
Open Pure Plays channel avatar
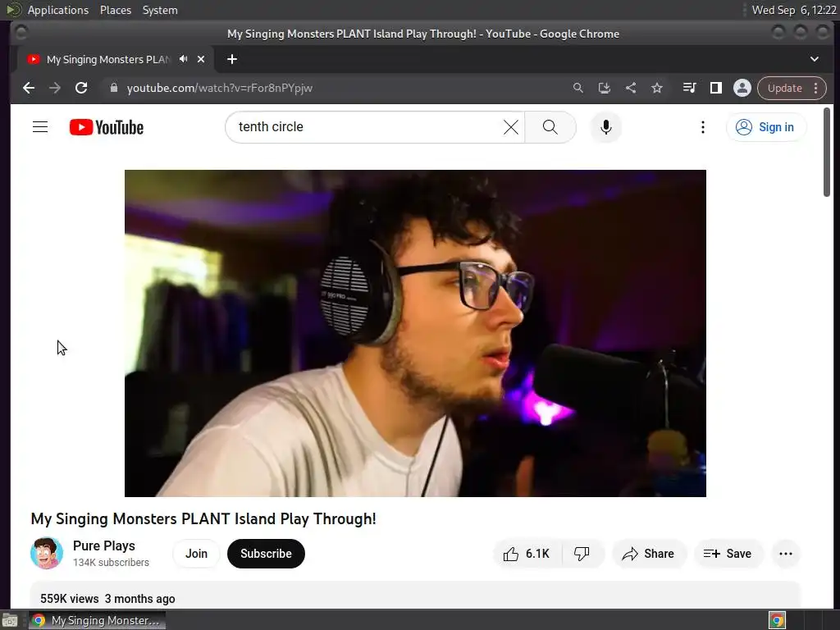(x=47, y=554)
